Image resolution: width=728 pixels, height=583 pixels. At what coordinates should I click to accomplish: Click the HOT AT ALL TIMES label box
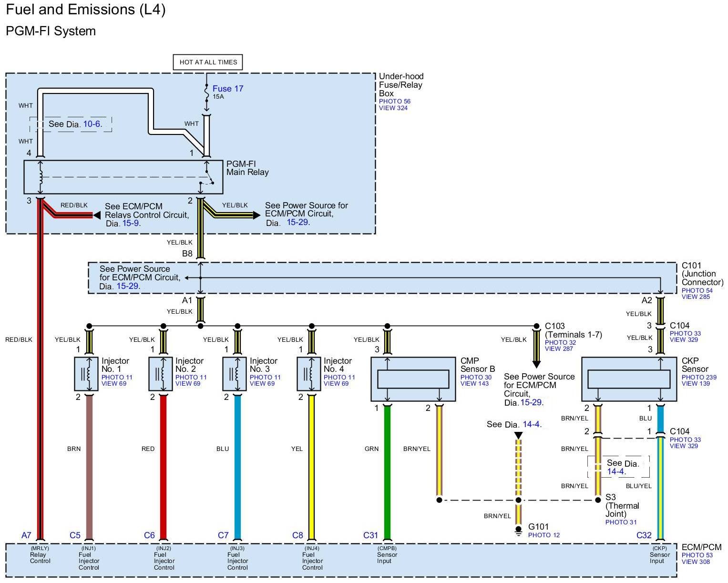pos(208,62)
